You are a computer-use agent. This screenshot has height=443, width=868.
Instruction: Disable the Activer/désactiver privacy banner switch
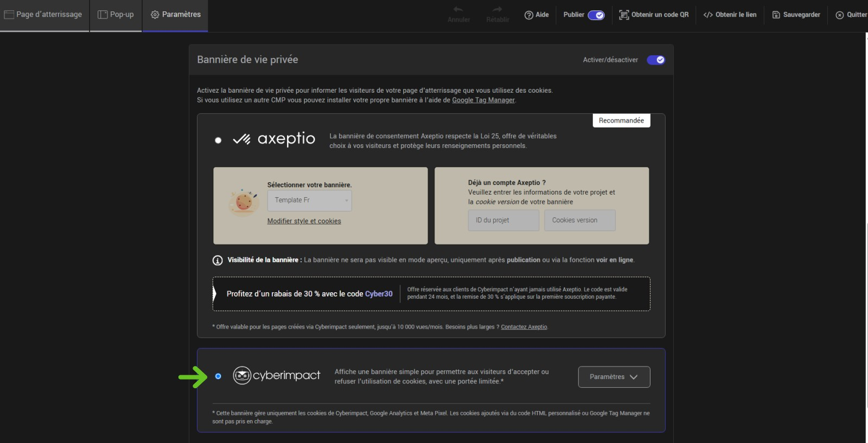point(656,60)
